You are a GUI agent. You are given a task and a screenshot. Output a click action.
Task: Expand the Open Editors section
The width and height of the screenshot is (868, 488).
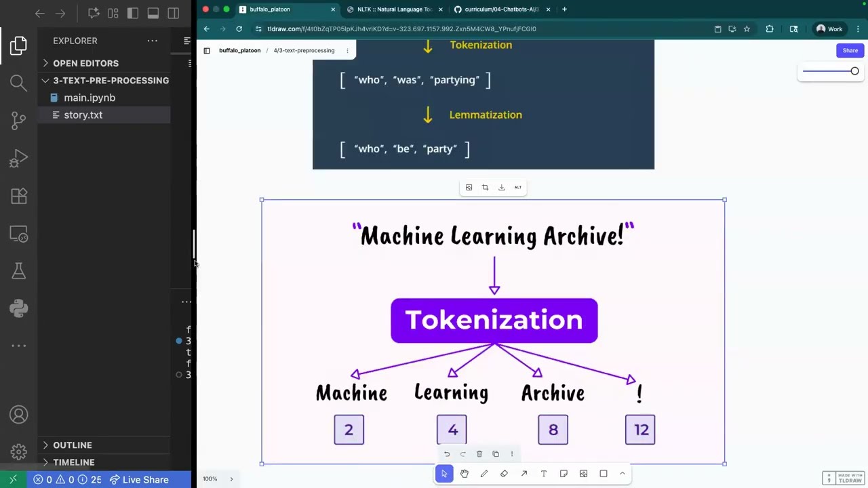tap(85, 63)
